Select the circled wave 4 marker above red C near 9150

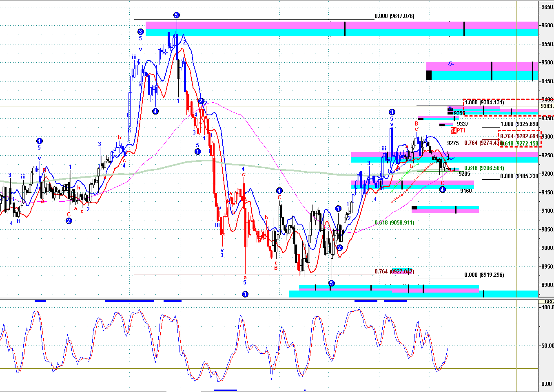279,191
